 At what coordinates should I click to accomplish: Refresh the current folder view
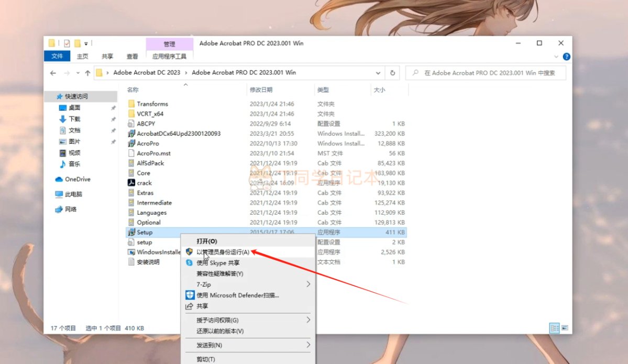tap(392, 73)
